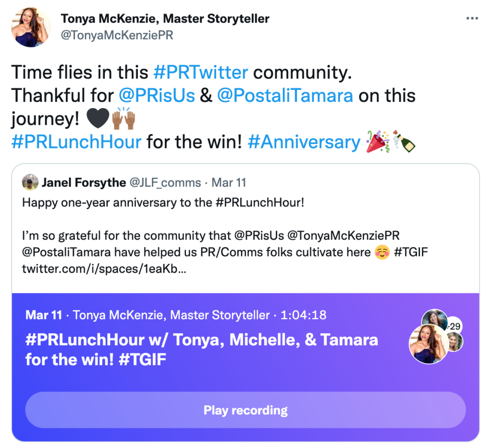The height and width of the screenshot is (448, 492).
Task: Open the blue #PRLunchHour hashtag
Action: [x=76, y=142]
